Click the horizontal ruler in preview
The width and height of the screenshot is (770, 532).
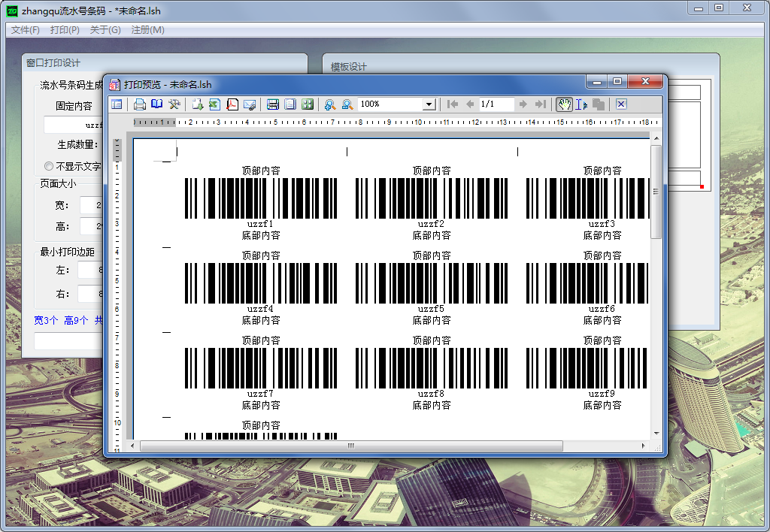tap(396, 122)
